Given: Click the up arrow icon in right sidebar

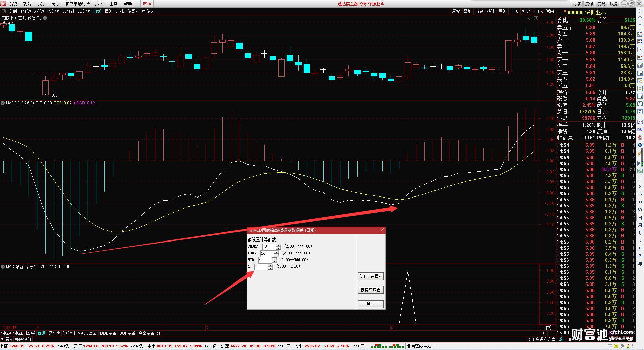Looking at the screenshot, I should coord(640,19).
